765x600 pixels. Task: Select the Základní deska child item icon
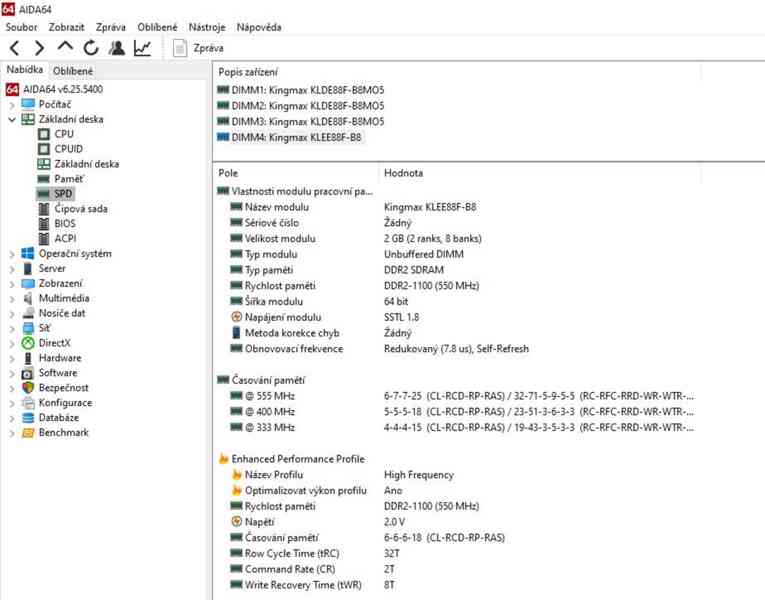coord(44,164)
